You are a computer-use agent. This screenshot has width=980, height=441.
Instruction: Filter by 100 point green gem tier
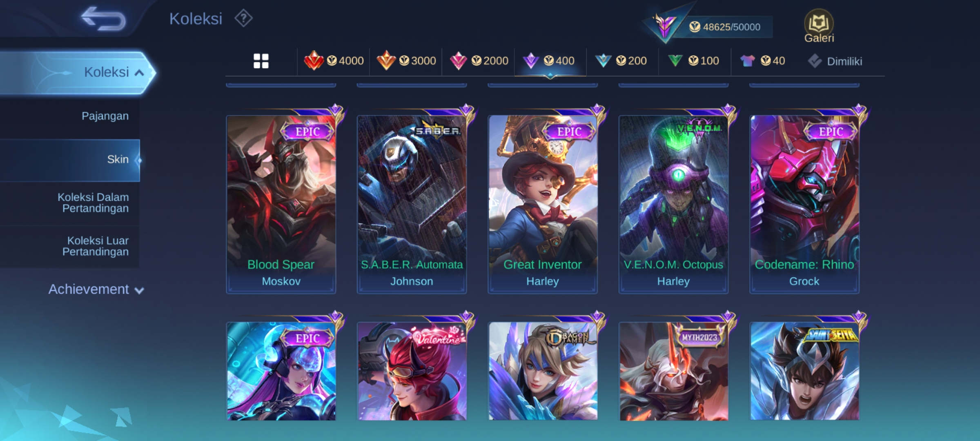693,61
